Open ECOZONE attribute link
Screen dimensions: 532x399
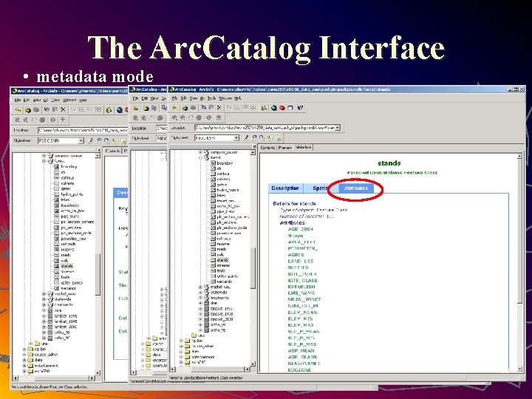click(299, 370)
